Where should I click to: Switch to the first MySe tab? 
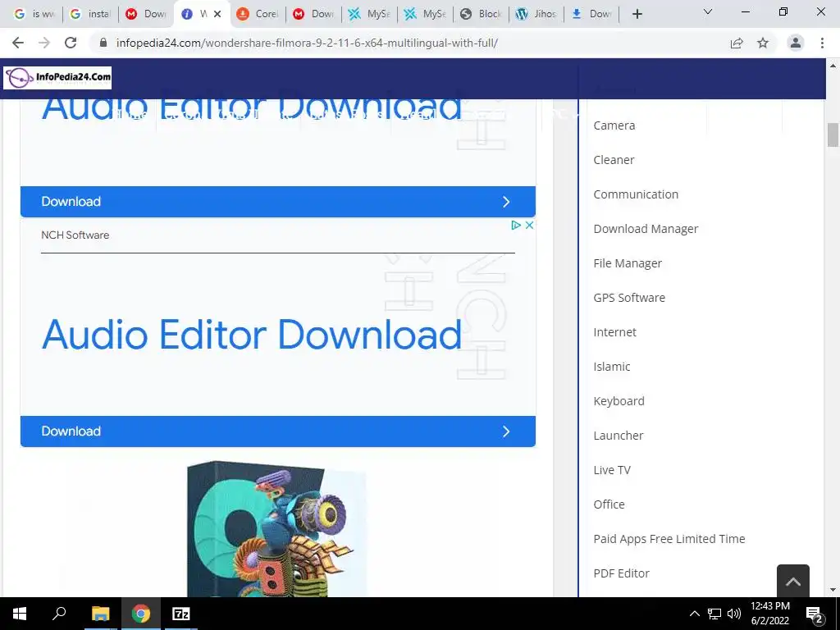pos(369,15)
